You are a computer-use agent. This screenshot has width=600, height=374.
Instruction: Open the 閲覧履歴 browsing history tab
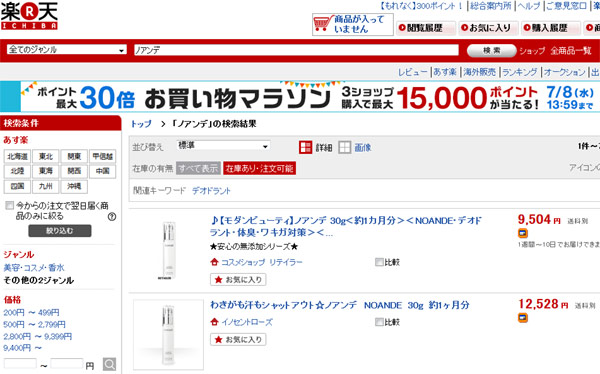tap(426, 28)
